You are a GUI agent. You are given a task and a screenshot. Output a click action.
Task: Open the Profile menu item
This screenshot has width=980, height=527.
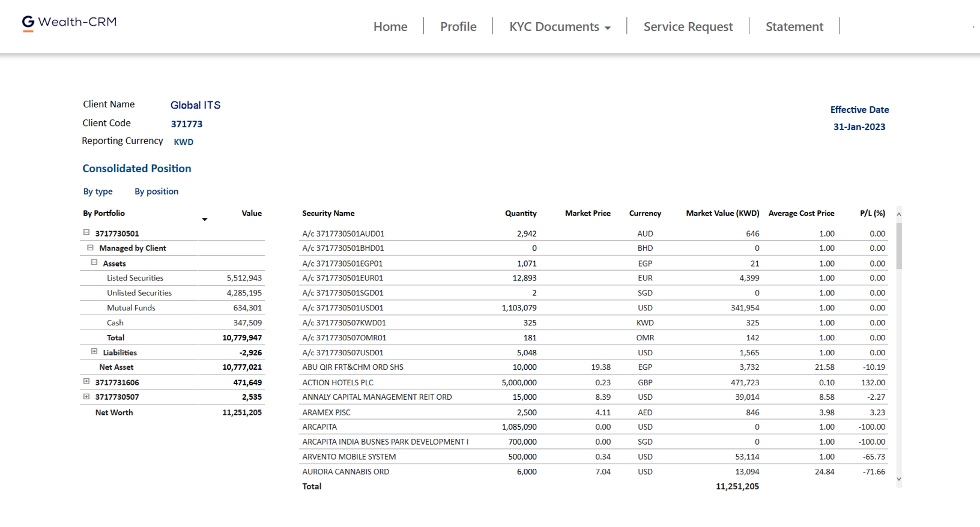[458, 26]
